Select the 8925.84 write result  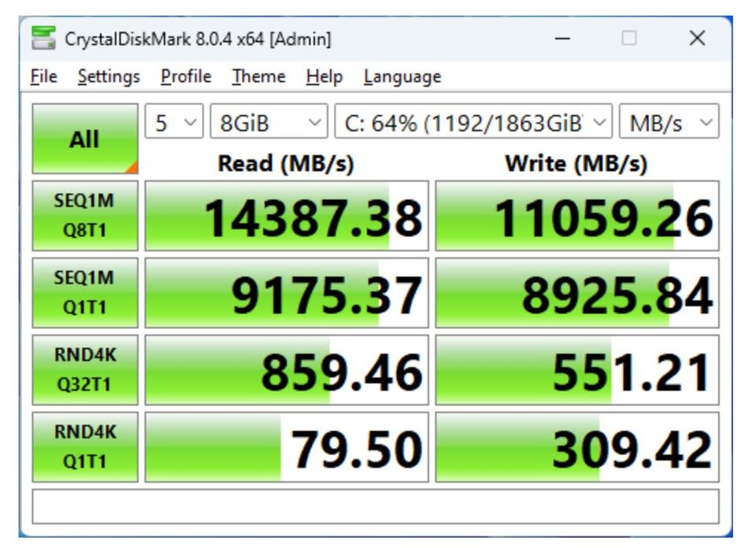pos(577,293)
